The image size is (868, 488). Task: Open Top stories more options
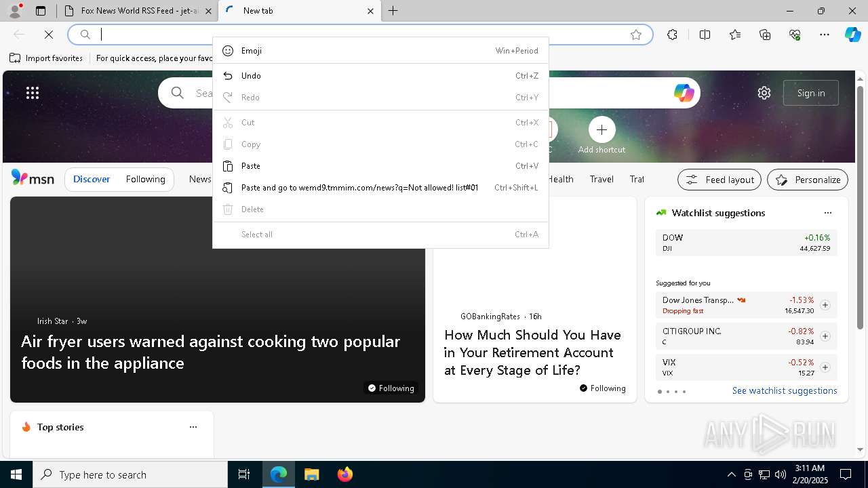pos(193,427)
